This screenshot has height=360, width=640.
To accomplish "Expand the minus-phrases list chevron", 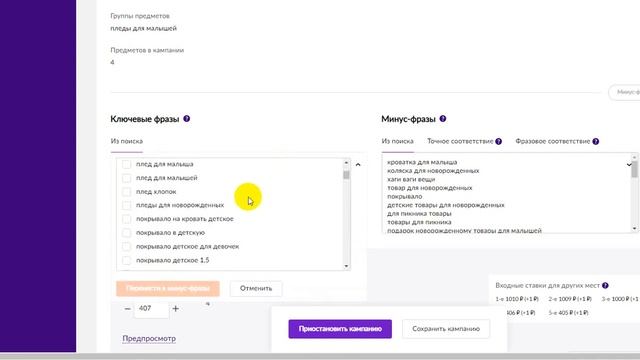I will [x=629, y=164].
